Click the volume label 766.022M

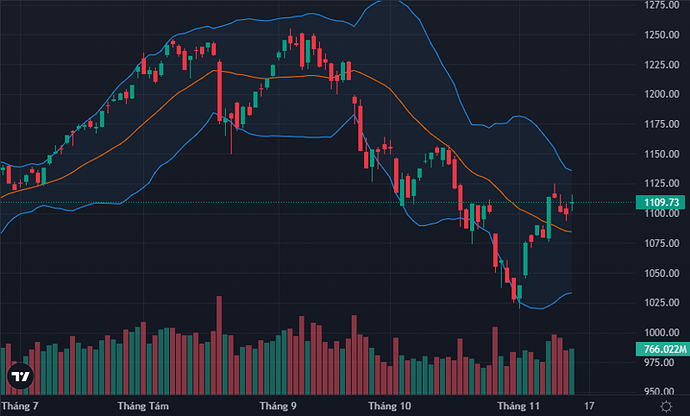[660, 349]
